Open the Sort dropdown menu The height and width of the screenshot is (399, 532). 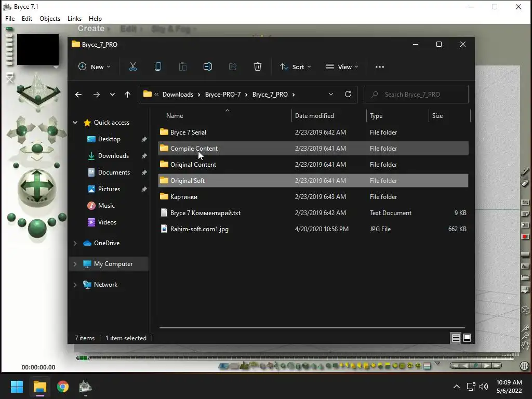tap(295, 67)
